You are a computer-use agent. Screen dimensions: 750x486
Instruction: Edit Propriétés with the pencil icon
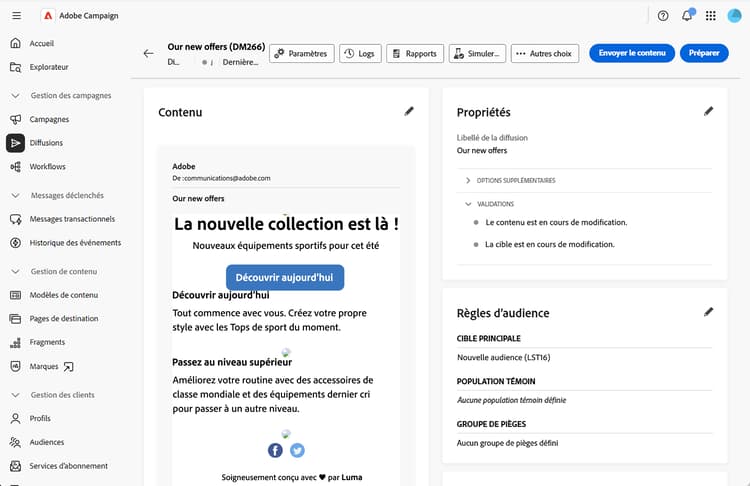point(708,111)
